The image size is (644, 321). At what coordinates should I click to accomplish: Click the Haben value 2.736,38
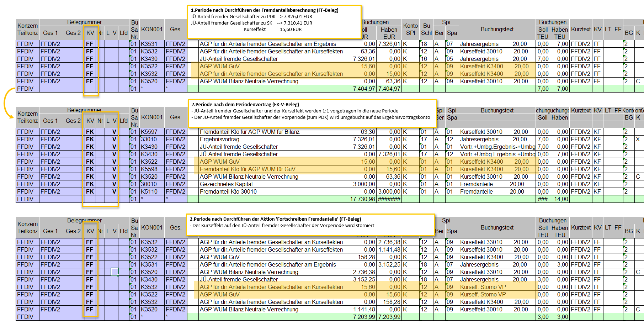pos(389,242)
